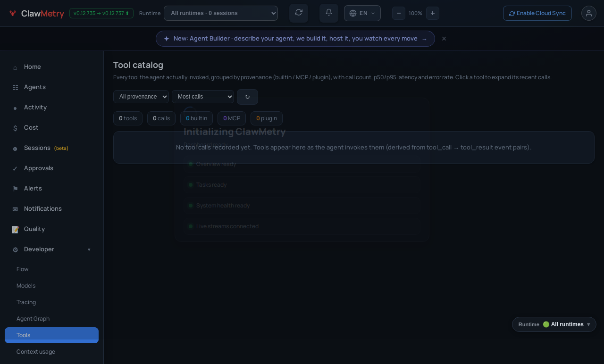
Task: Open Notifications page in sidebar
Action: point(52,209)
